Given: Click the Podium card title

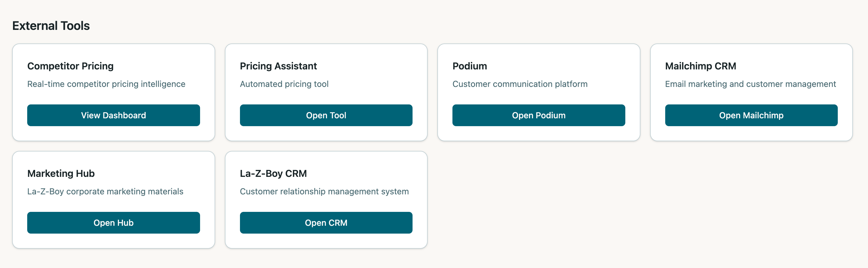Looking at the screenshot, I should 469,66.
